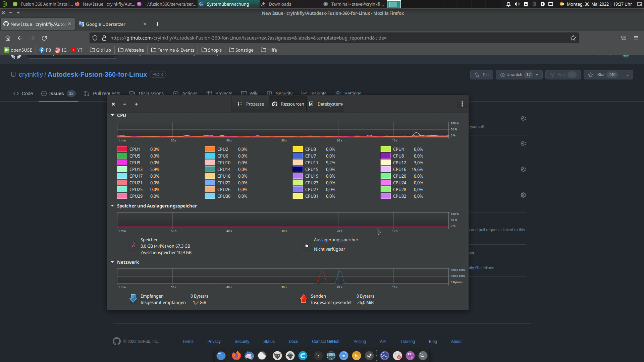Image resolution: width=644 pixels, height=362 pixels.
Task: Click the Assignees gear icon in sidebar
Action: click(523, 118)
